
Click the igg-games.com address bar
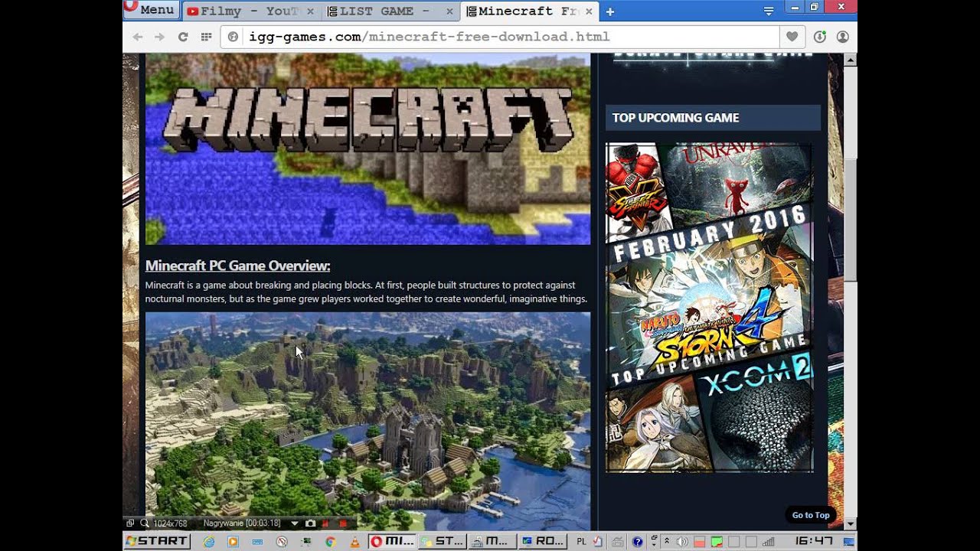point(499,37)
